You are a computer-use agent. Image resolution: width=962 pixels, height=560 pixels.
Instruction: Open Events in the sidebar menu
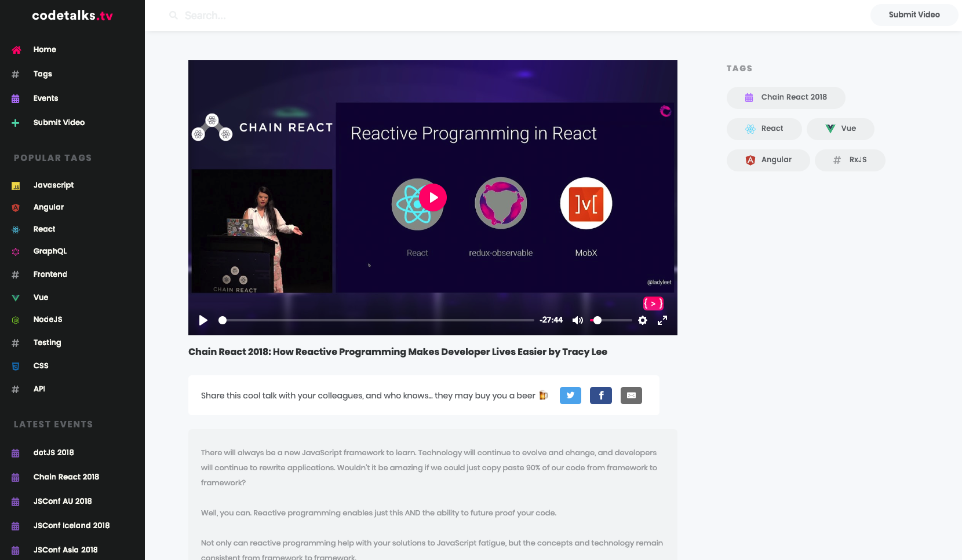pos(46,98)
